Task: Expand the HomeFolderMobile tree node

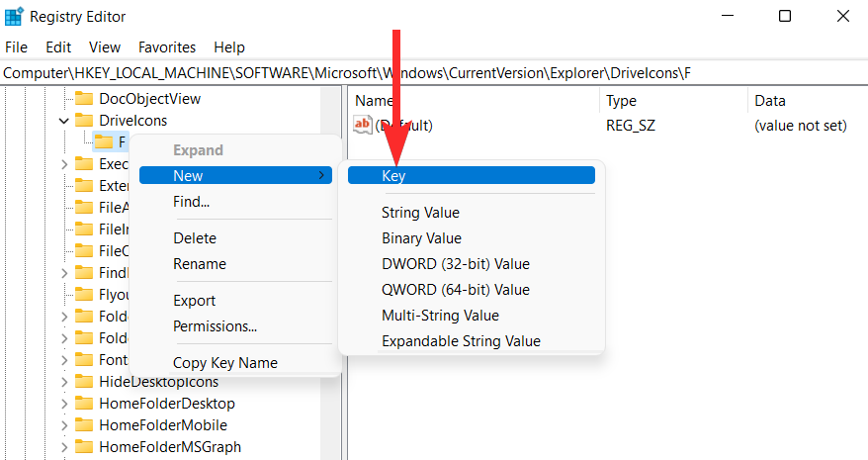Action: tap(64, 425)
